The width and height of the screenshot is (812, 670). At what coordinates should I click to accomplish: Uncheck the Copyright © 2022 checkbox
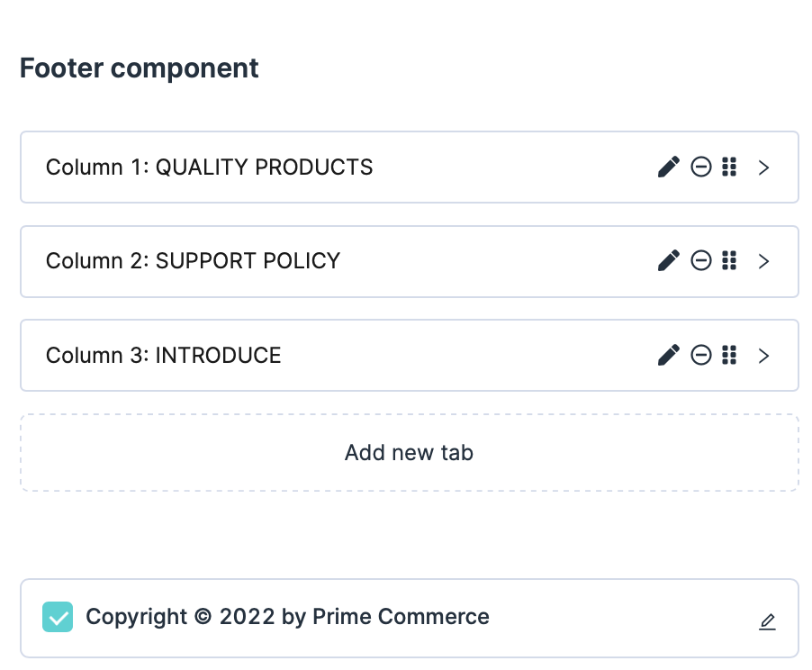[58, 618]
